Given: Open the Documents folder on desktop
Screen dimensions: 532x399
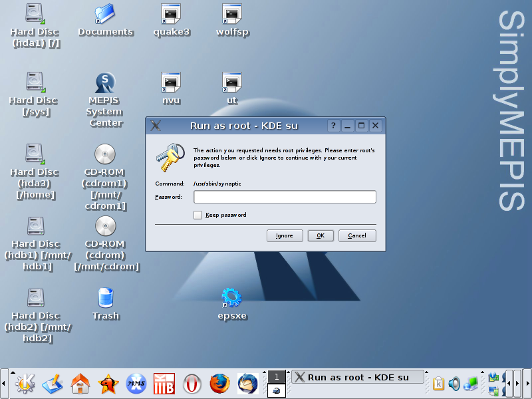Looking at the screenshot, I should (105, 13).
